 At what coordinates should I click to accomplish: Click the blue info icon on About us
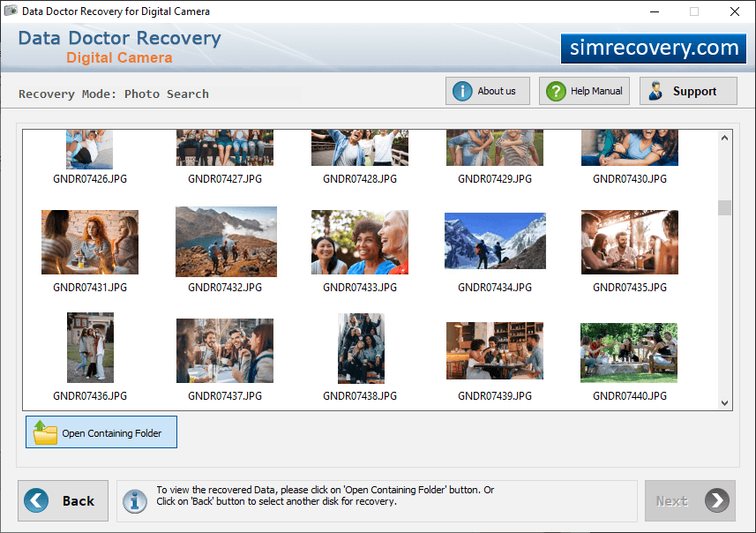coord(462,91)
